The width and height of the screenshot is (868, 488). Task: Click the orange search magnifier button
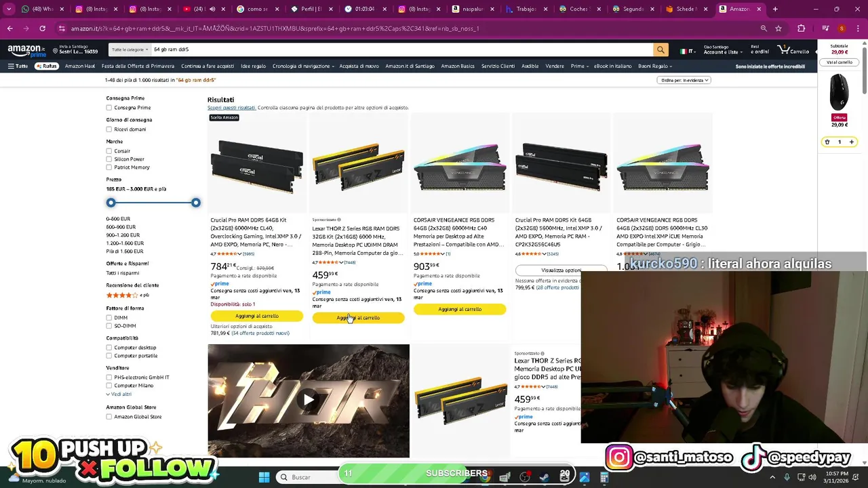pyautogui.click(x=660, y=49)
